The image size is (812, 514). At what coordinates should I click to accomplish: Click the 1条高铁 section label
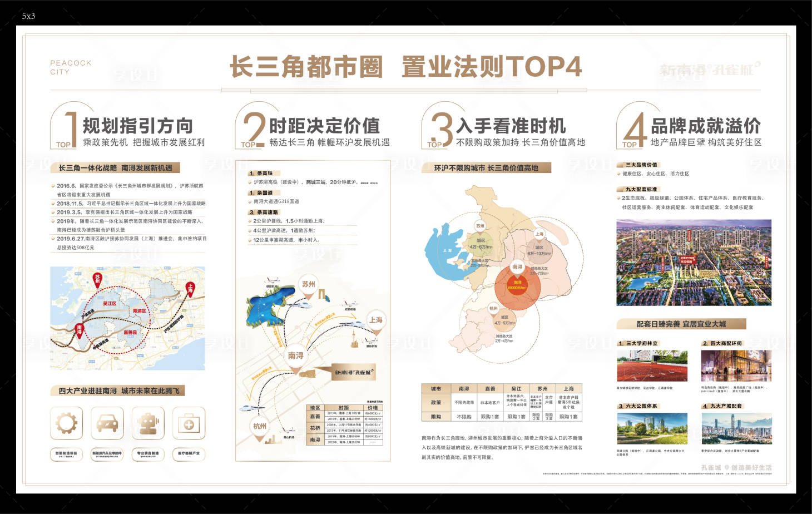[264, 174]
